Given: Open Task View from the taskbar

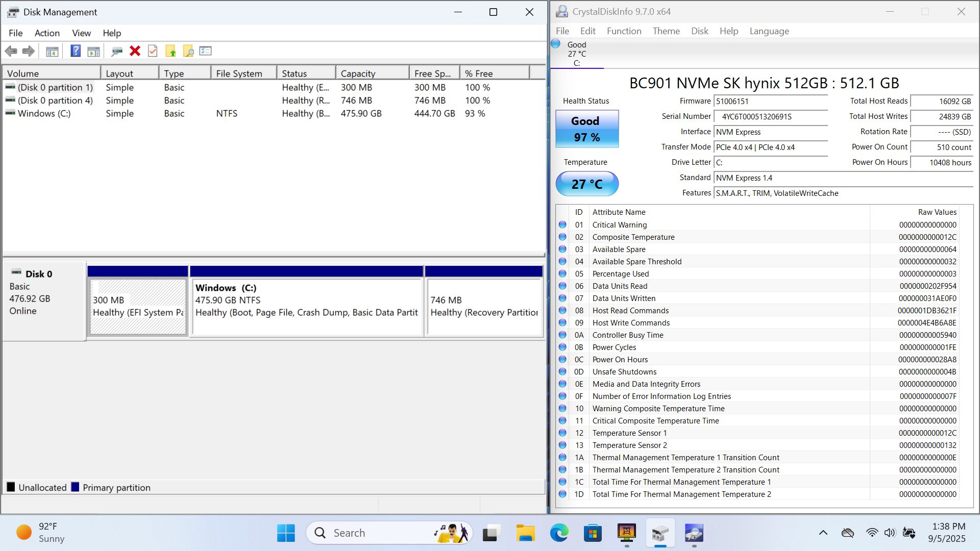Looking at the screenshot, I should pos(491,533).
